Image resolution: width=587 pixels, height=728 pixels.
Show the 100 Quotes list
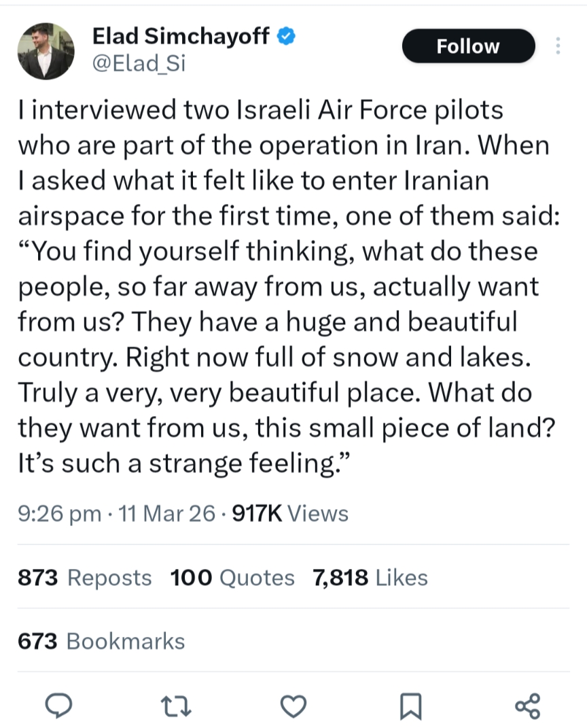(x=232, y=578)
